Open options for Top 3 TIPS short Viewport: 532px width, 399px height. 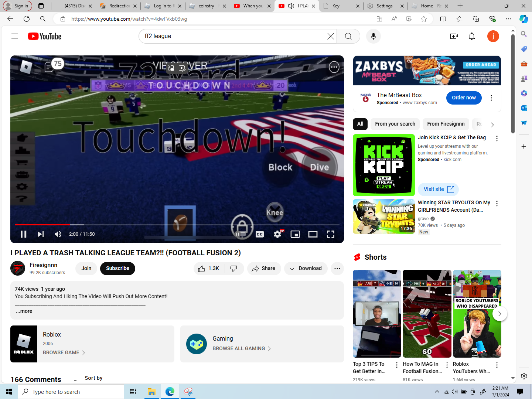397,365
